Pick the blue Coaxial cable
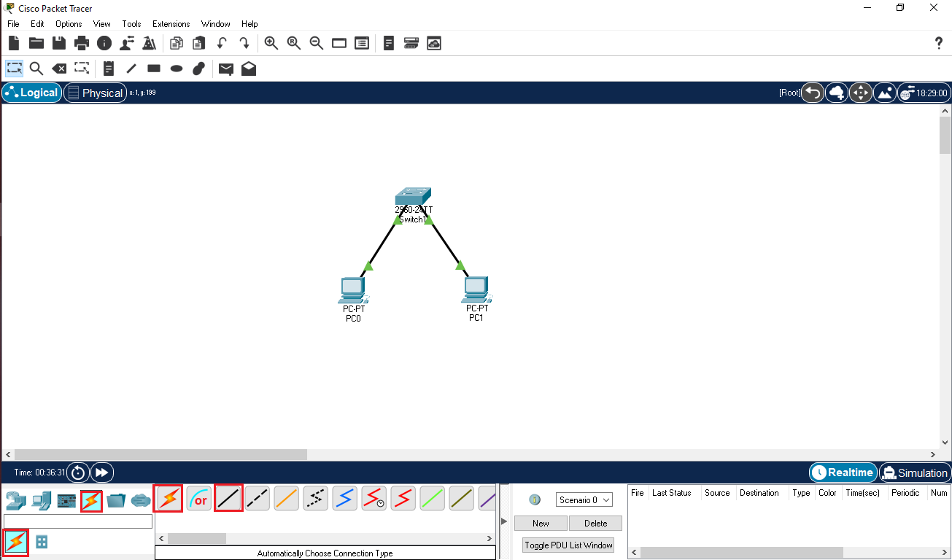 (x=345, y=499)
